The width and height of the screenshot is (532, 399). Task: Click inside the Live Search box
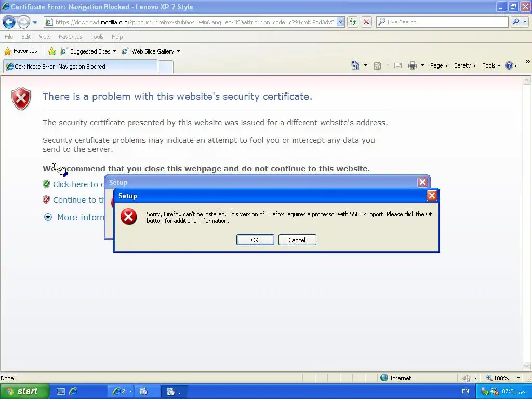(x=442, y=22)
